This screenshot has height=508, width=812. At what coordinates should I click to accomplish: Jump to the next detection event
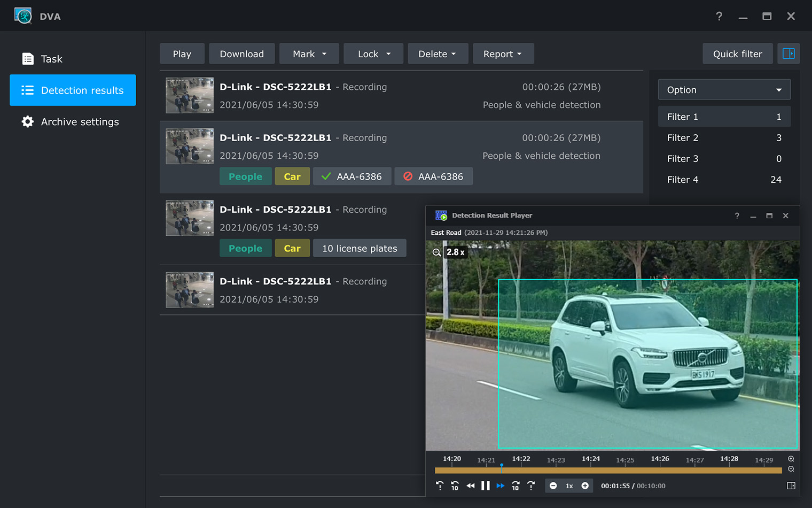click(x=531, y=486)
